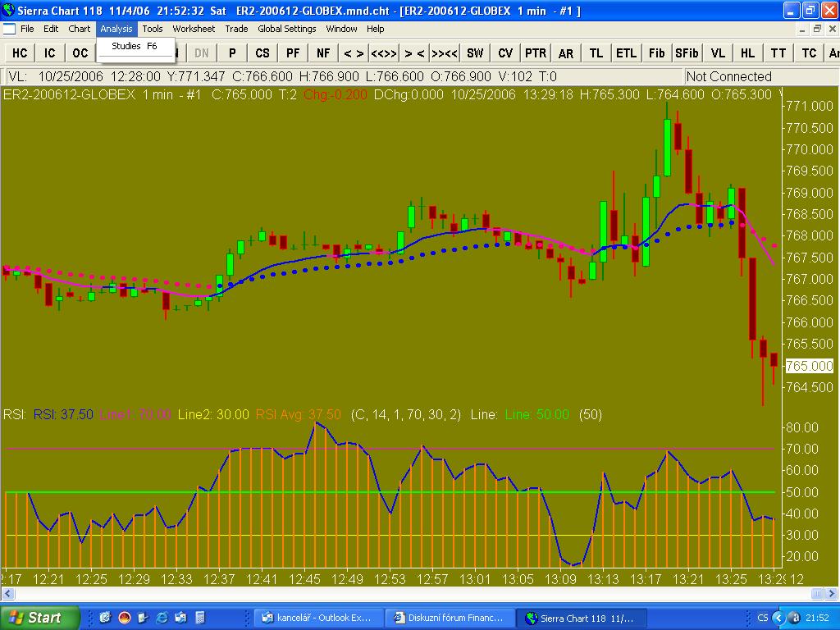
Task: Click the 765.000 current price label
Action: pyautogui.click(x=809, y=366)
